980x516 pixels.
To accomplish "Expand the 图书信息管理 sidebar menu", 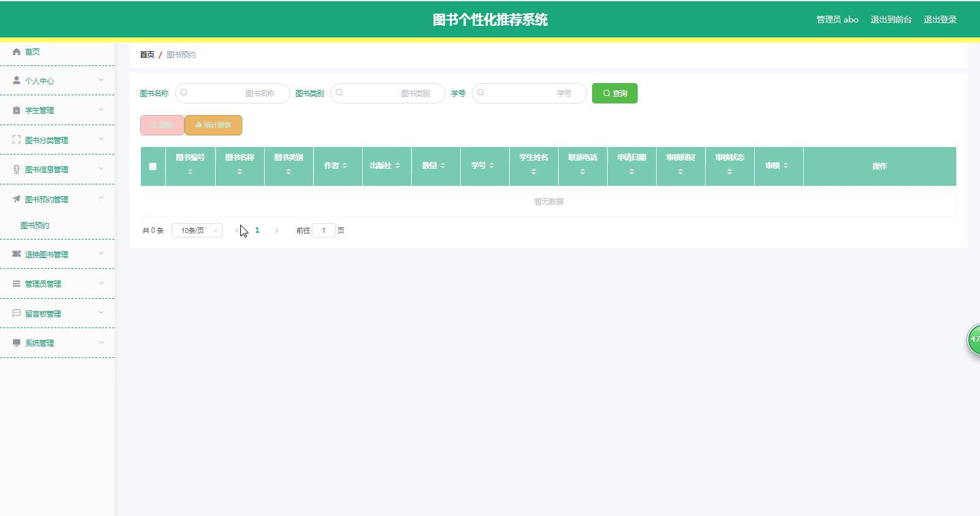I will (x=57, y=170).
